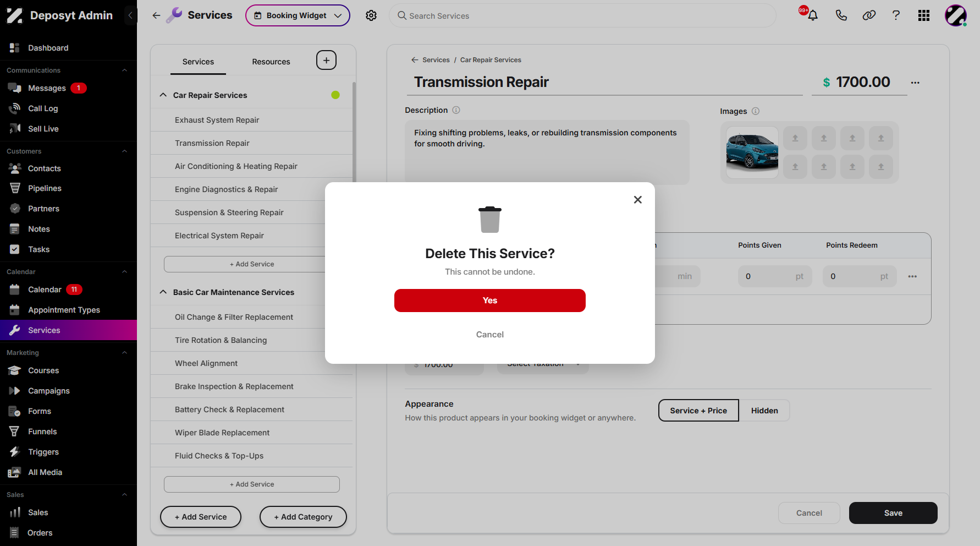Open help question mark icon
The image size is (980, 546).
point(896,15)
